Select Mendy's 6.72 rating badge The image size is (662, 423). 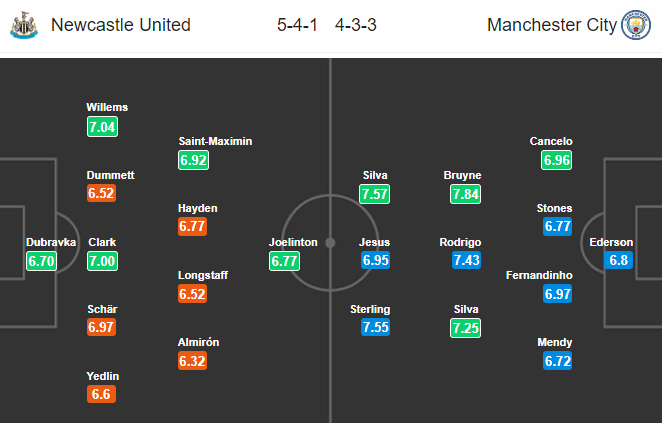(558, 361)
